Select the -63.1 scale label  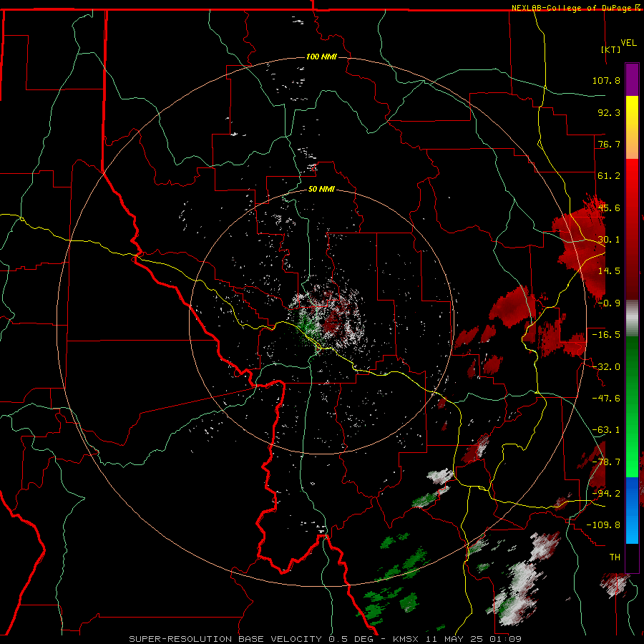pos(606,430)
